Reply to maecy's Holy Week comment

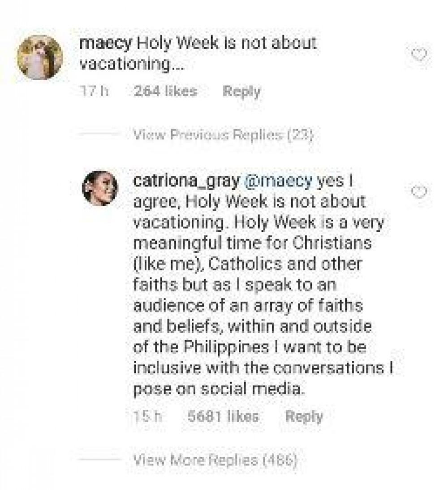tap(241, 91)
